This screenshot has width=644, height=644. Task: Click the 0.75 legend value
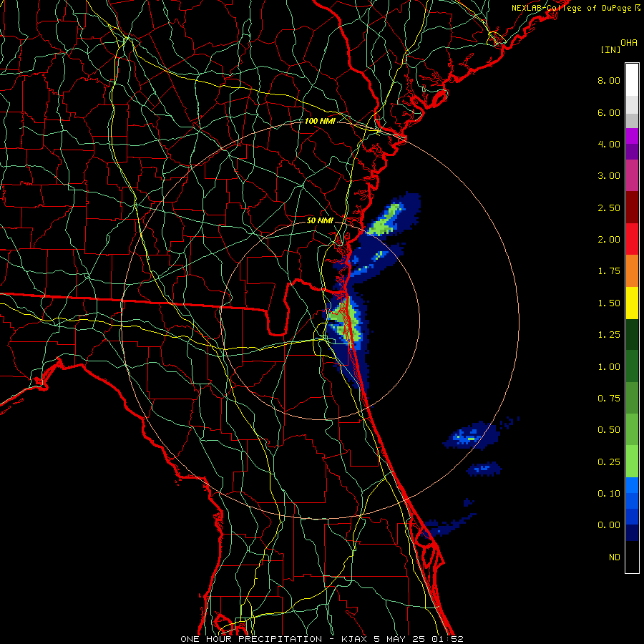tap(609, 399)
